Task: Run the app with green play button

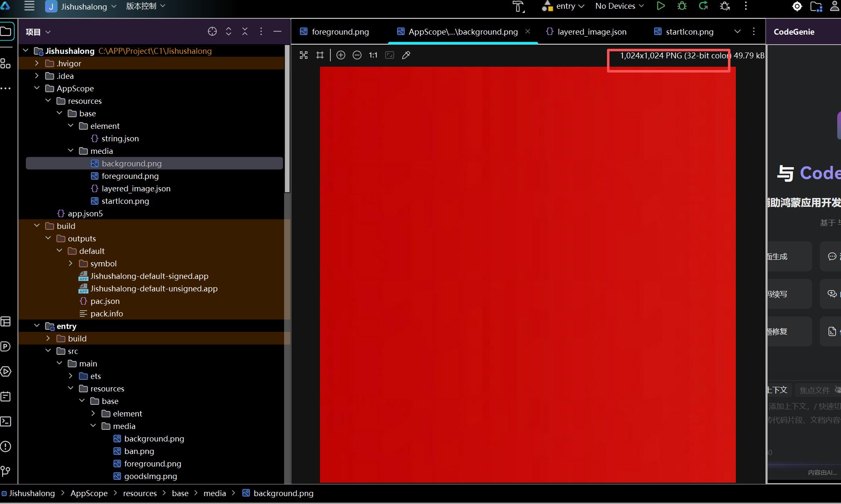Action: coord(661,6)
